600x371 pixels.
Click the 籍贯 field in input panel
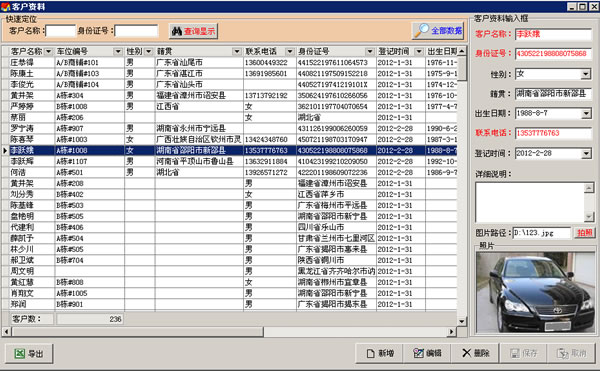click(x=553, y=93)
